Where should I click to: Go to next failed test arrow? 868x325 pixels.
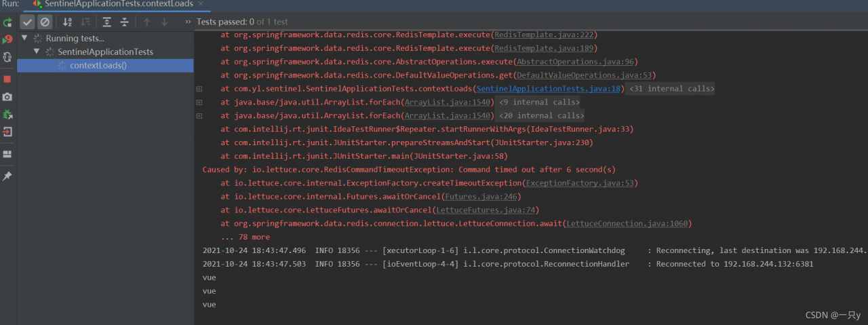click(x=164, y=22)
